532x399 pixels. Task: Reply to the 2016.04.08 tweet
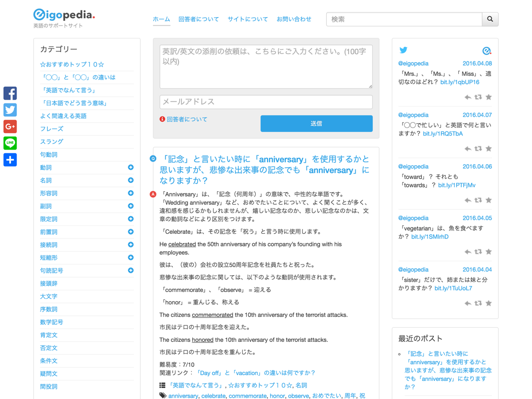tap(468, 97)
